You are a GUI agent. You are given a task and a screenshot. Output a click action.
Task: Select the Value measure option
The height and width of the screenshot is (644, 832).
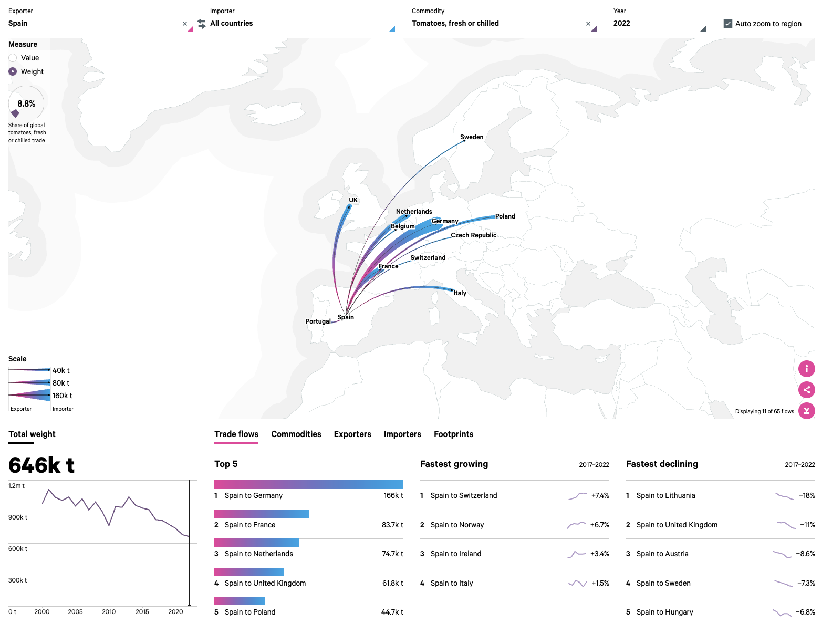coord(13,58)
